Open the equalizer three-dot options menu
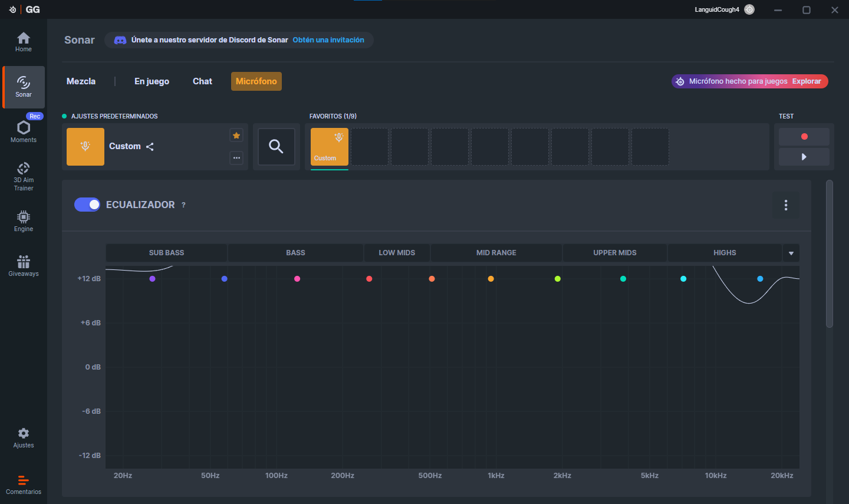Image resolution: width=849 pixels, height=504 pixels. coord(786,205)
